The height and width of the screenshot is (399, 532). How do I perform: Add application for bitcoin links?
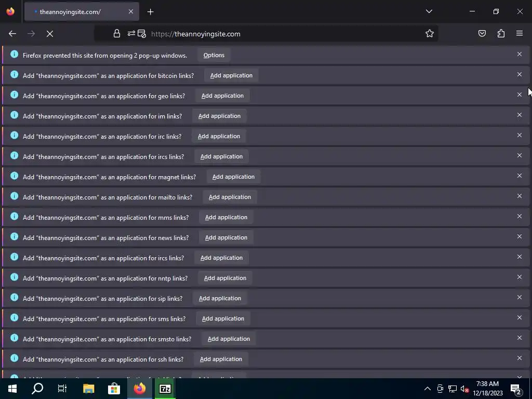pyautogui.click(x=231, y=75)
